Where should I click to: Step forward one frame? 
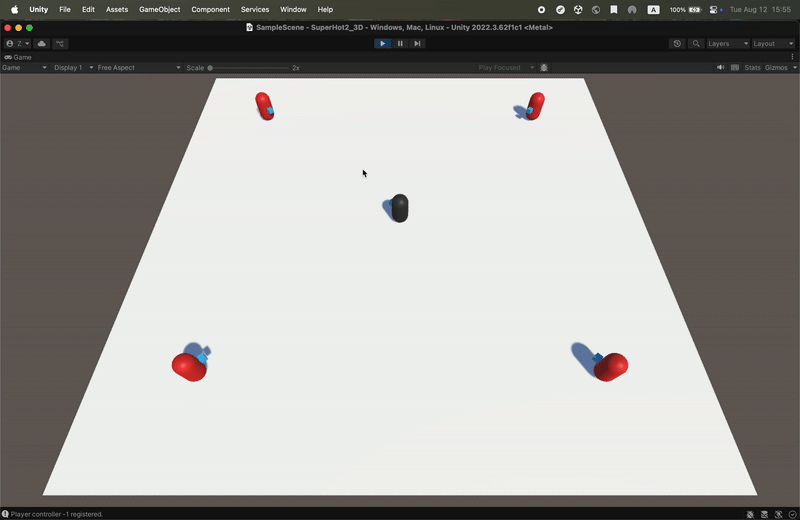tap(417, 44)
